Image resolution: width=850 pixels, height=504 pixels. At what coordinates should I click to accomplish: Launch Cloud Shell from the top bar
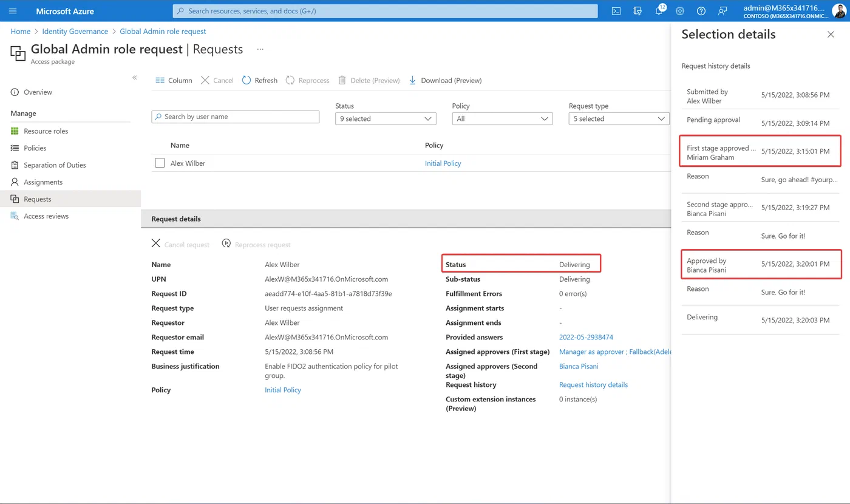(616, 11)
